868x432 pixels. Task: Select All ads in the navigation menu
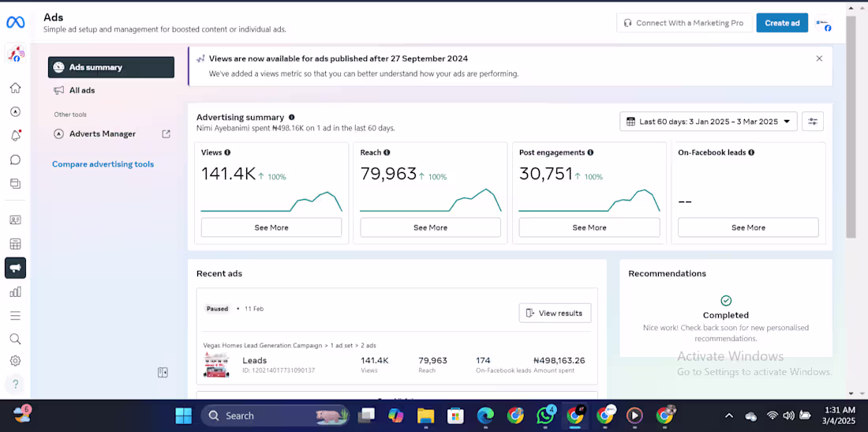(82, 91)
